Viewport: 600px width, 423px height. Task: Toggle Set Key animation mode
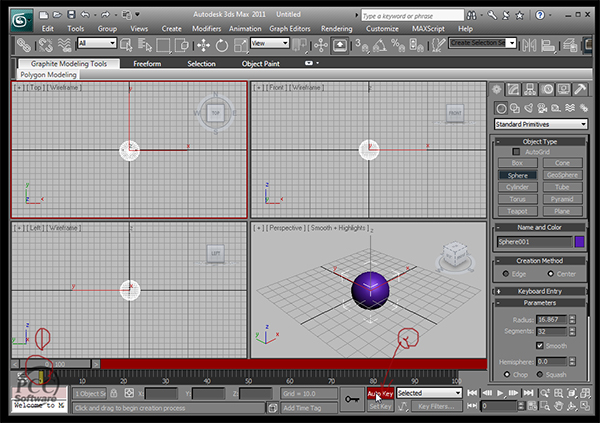[x=380, y=406]
